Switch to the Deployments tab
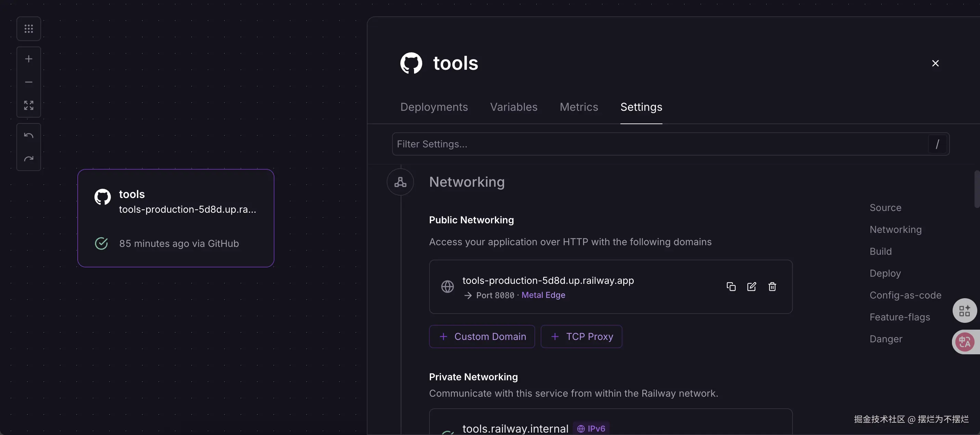The height and width of the screenshot is (435, 980). click(x=434, y=107)
